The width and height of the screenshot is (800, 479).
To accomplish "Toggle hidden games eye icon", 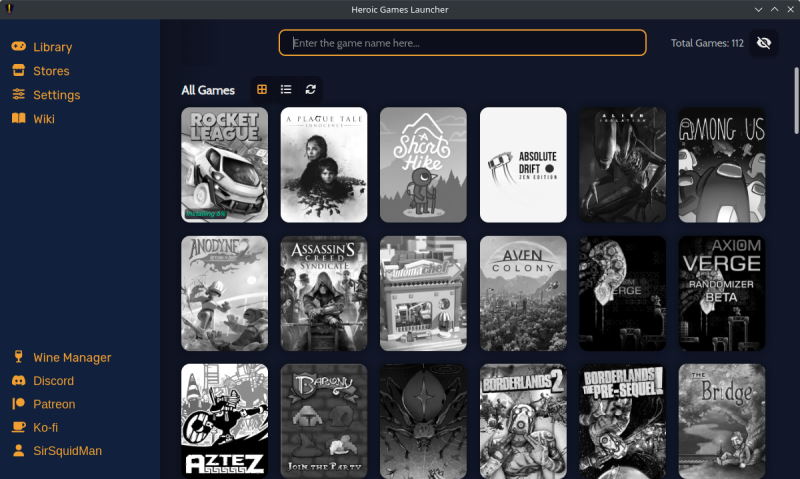I will click(764, 43).
